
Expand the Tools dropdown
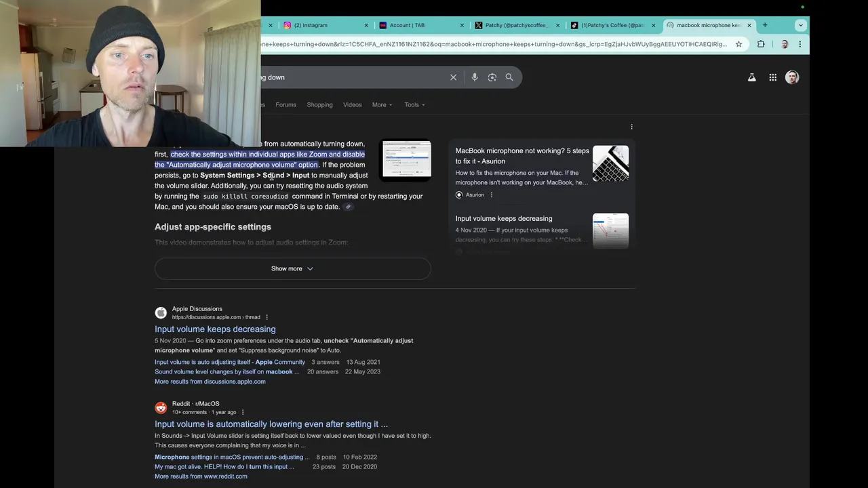pyautogui.click(x=414, y=105)
